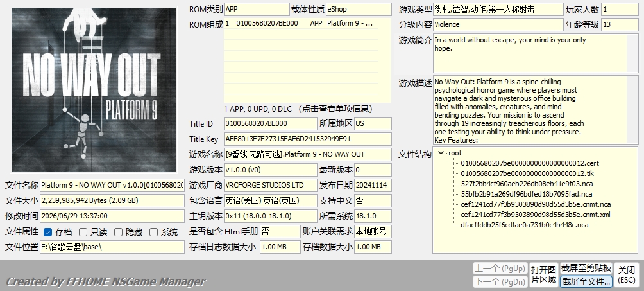This screenshot has height=291, width=644.
Task: Click the 存档数据大小 field 1.00 MB
Action: [373, 247]
